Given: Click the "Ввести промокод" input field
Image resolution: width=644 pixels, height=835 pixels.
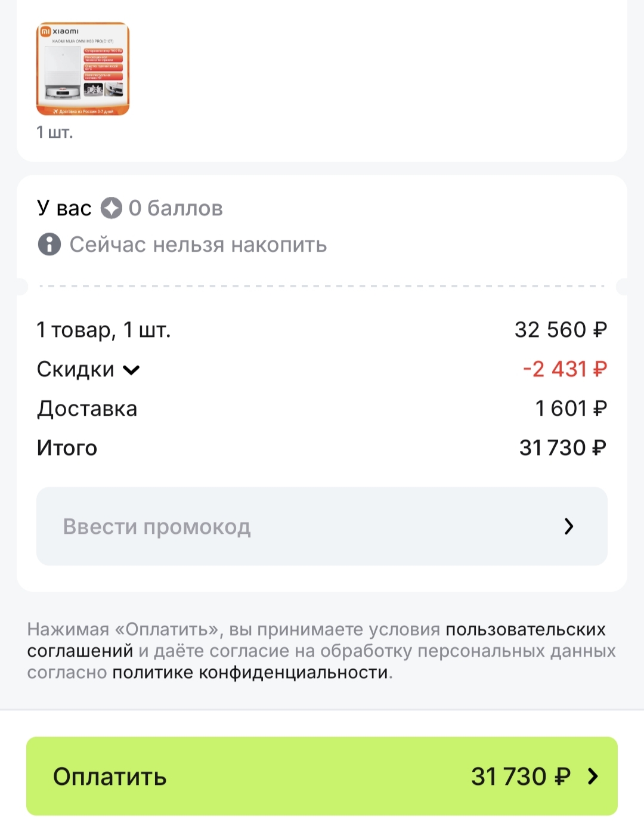Looking at the screenshot, I should click(x=298, y=526).
